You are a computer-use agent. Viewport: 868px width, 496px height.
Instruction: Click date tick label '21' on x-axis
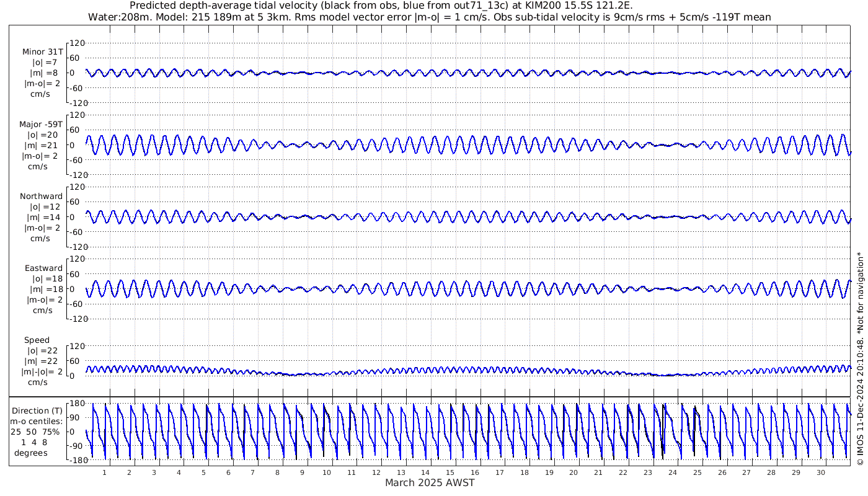coord(598,472)
